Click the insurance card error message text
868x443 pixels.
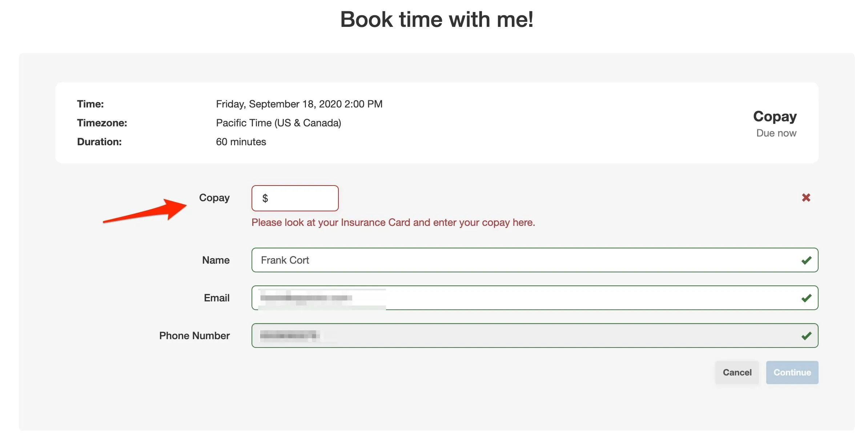394,222
